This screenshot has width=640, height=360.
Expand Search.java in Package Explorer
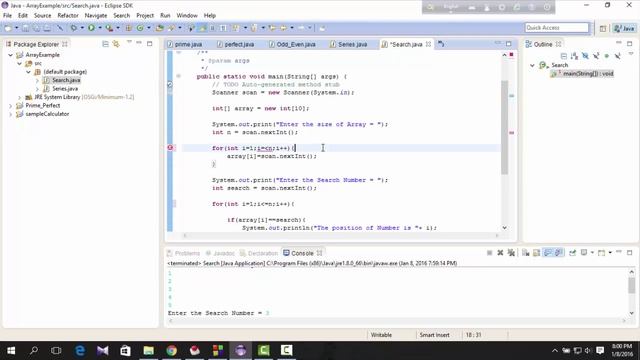tap(37, 80)
